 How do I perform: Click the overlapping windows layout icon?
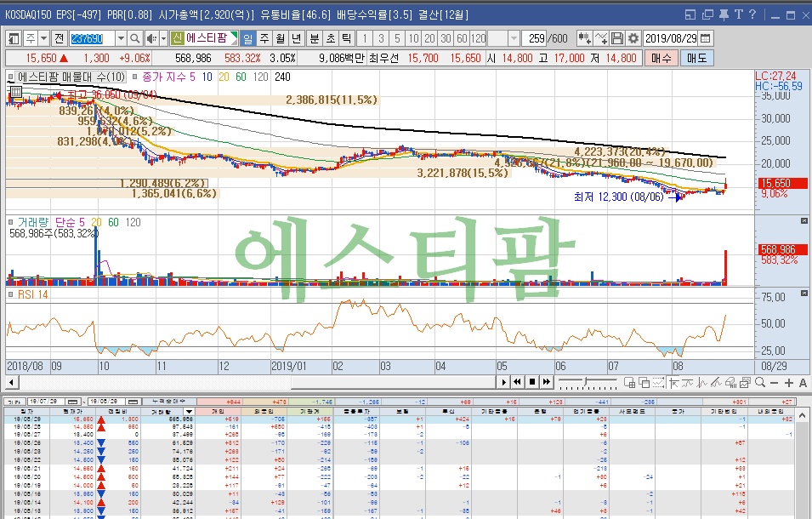point(644,383)
